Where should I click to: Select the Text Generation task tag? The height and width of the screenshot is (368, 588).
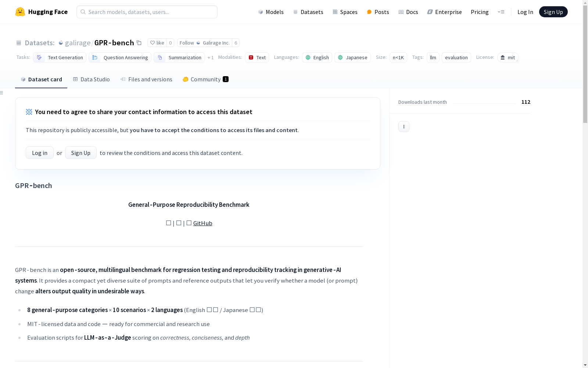(x=60, y=57)
